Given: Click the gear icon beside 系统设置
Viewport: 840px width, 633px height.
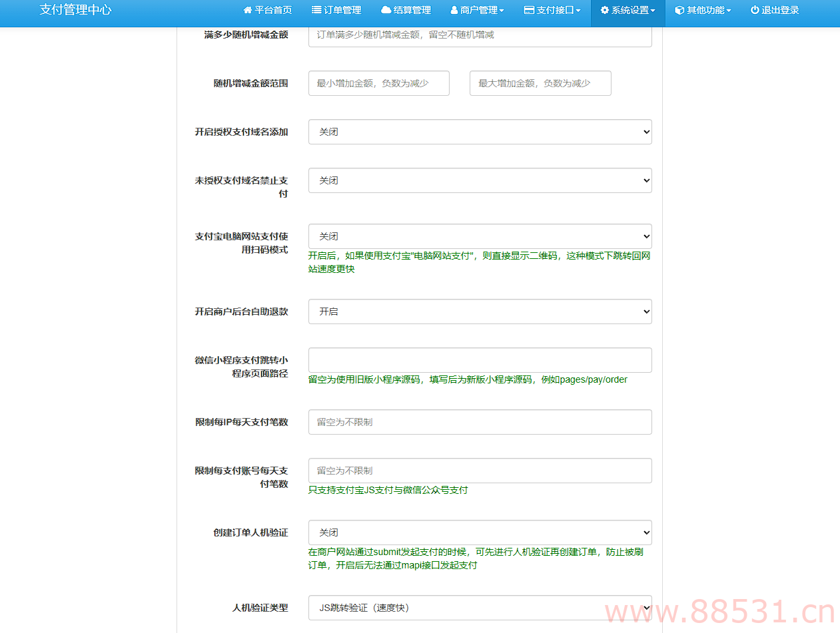Looking at the screenshot, I should (x=604, y=11).
